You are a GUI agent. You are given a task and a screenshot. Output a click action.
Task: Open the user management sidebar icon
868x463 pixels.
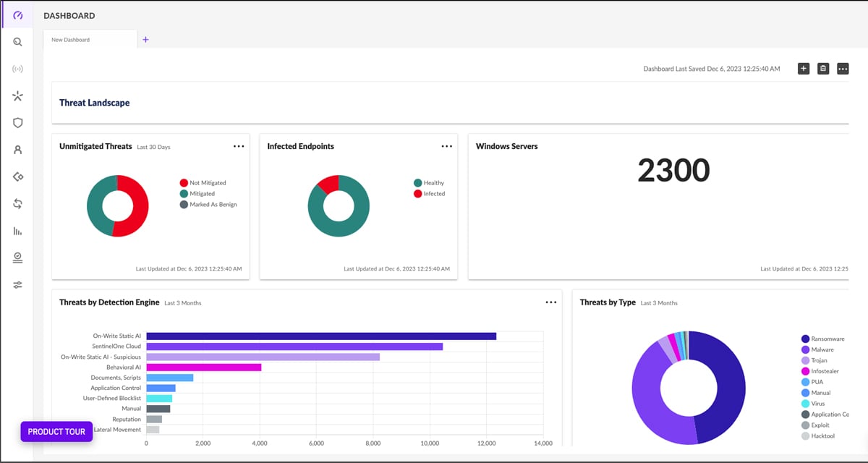click(x=17, y=149)
